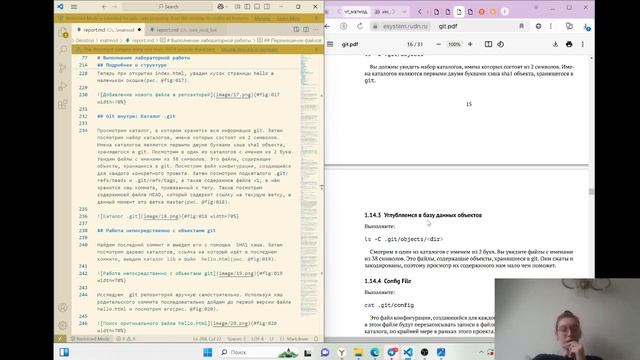Zoom out the PDF
Image resolution: width=640 pixels, height=360 pixels.
438,44
